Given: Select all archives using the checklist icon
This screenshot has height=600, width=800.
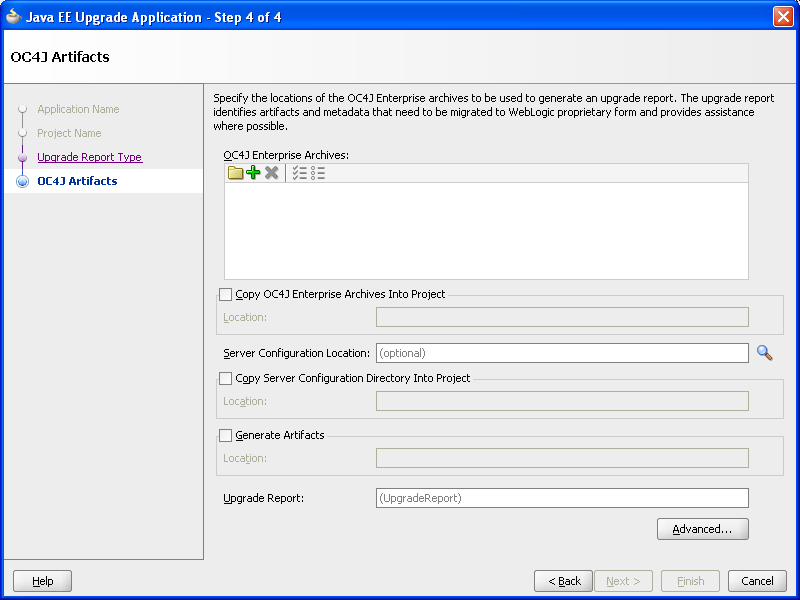Looking at the screenshot, I should coord(299,173).
